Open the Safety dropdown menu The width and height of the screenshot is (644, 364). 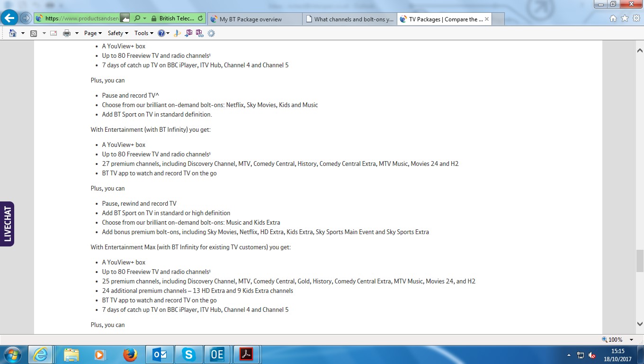pos(118,33)
